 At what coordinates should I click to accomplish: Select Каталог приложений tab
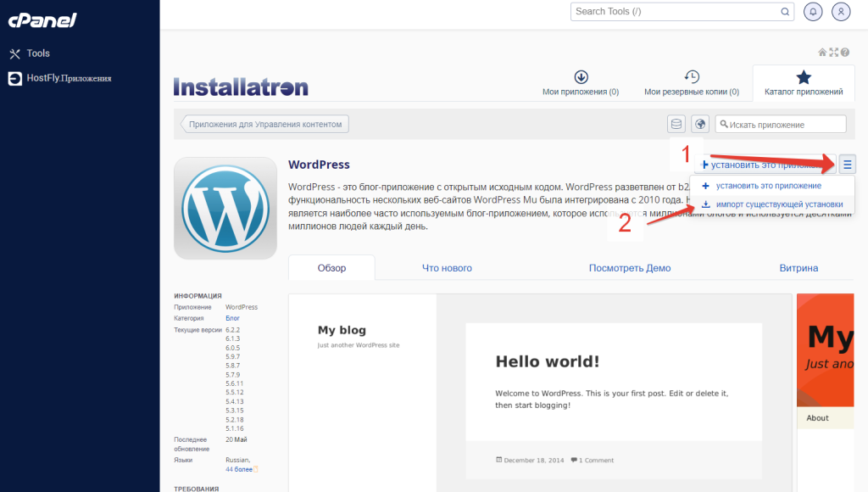pos(804,83)
